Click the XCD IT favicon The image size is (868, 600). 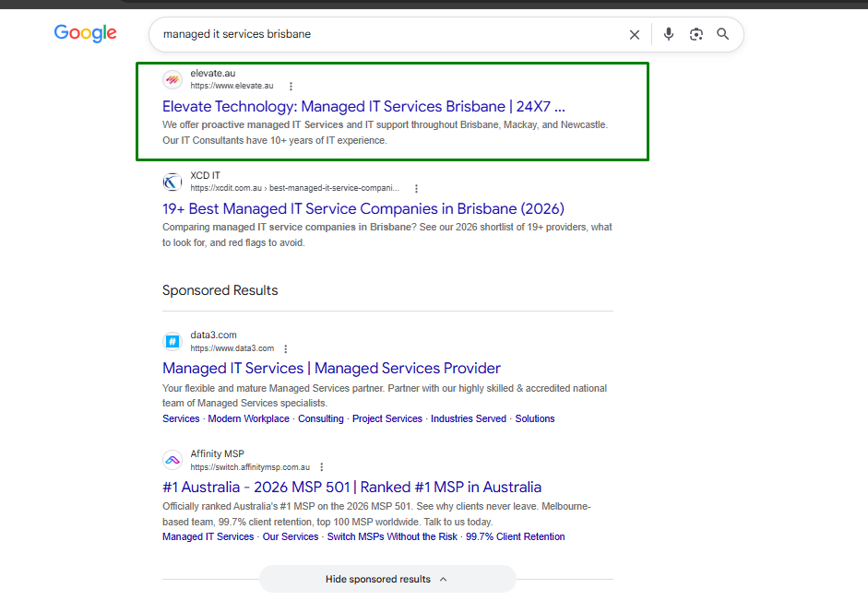(x=172, y=182)
